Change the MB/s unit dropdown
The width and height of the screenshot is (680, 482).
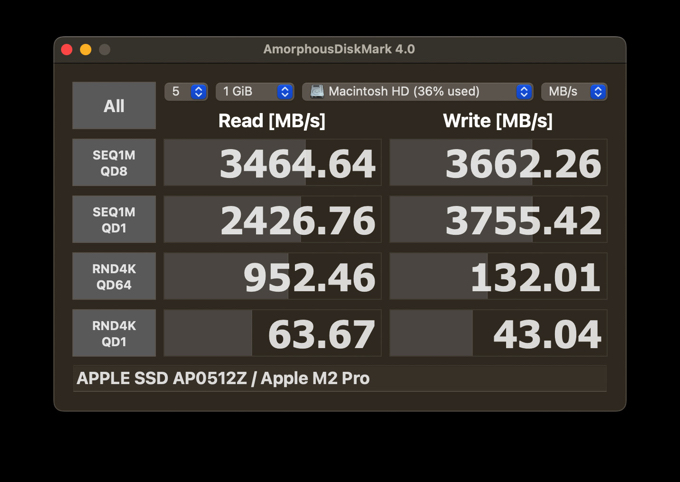click(574, 91)
